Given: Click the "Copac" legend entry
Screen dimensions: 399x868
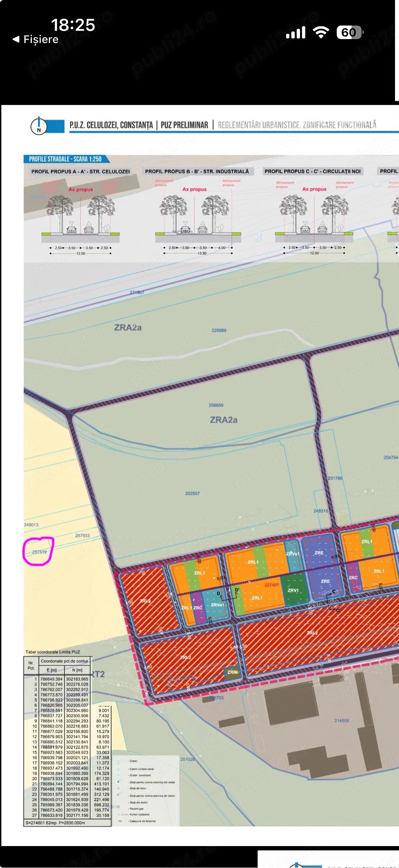Looking at the screenshot, I should (133, 761).
